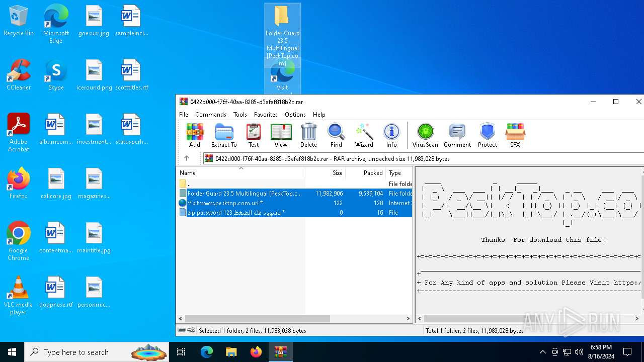Select Microsoft Edge desktop shortcut
This screenshot has height=362, width=644.
coord(56,24)
